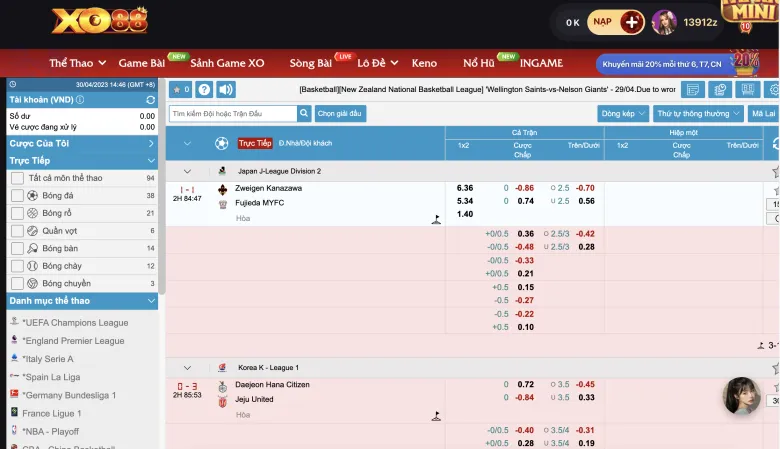Check the Bóng chuyền checkbox
Image resolution: width=780 pixels, height=449 pixels.
click(17, 283)
